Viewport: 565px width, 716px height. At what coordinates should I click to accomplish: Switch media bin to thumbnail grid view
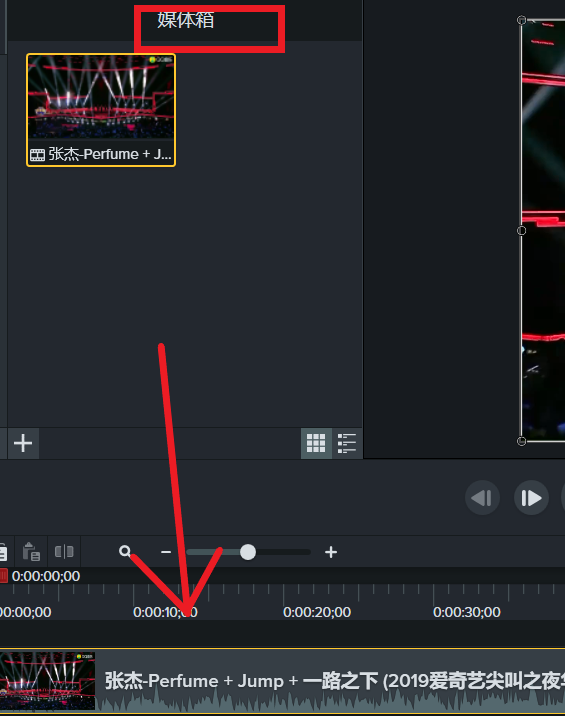point(316,443)
